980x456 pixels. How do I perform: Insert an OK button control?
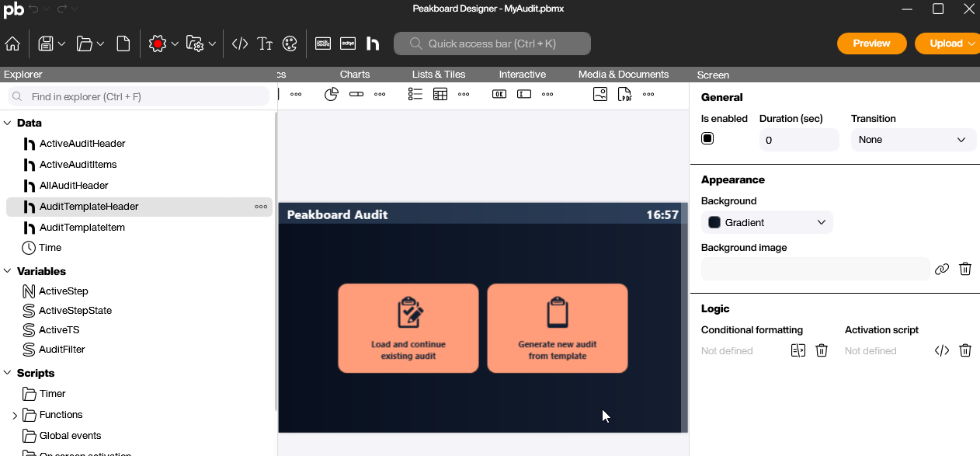tap(499, 94)
